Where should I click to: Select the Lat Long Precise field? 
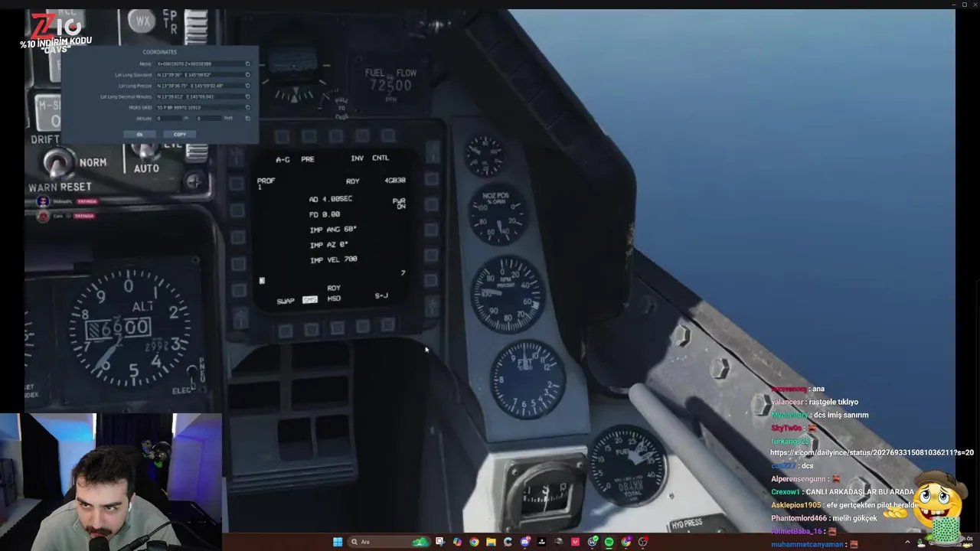click(201, 86)
